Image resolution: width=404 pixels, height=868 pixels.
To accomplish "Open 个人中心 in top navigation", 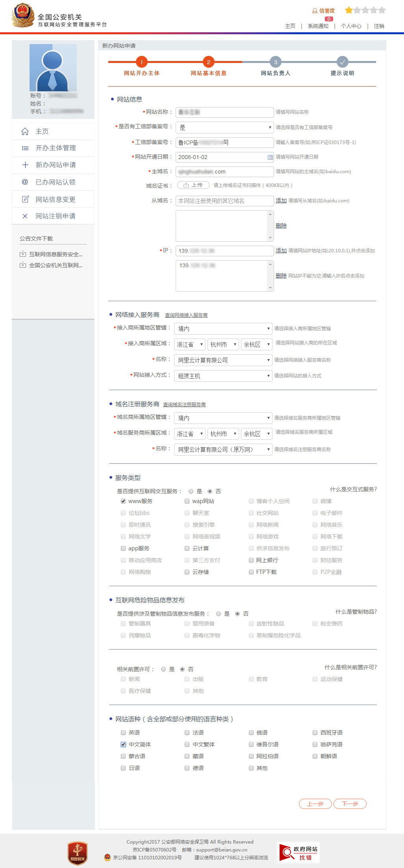I will click(351, 26).
